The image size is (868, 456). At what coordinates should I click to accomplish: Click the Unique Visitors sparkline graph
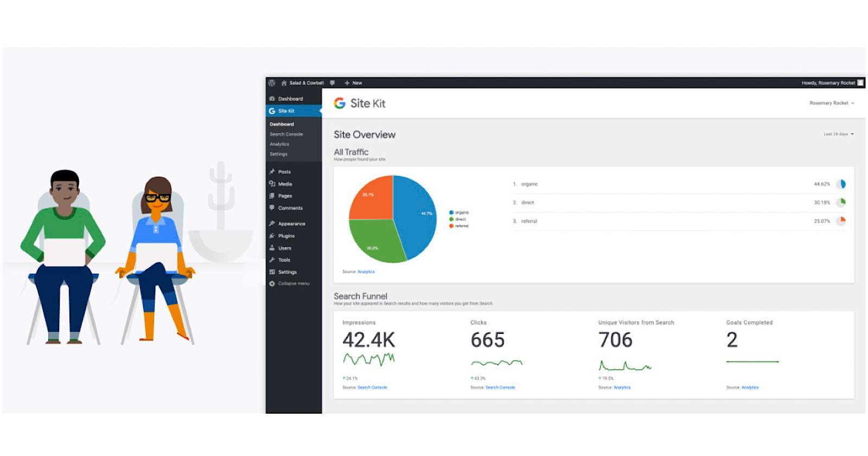pos(625,365)
